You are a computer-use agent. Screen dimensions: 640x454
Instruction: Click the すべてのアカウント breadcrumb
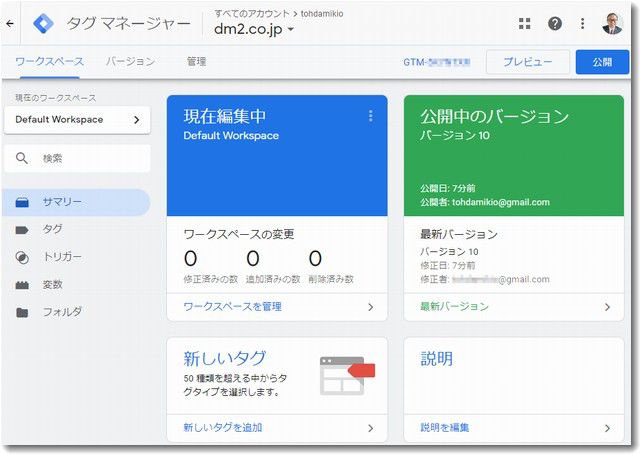252,13
